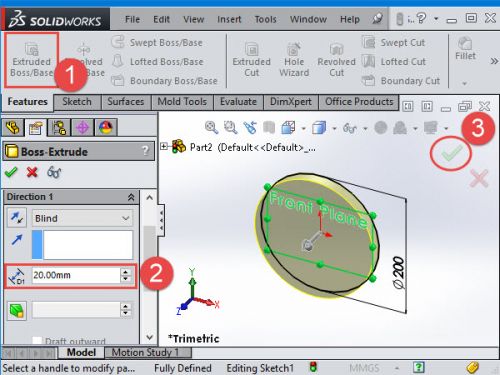Switch to the Surfaces tab

126,102
